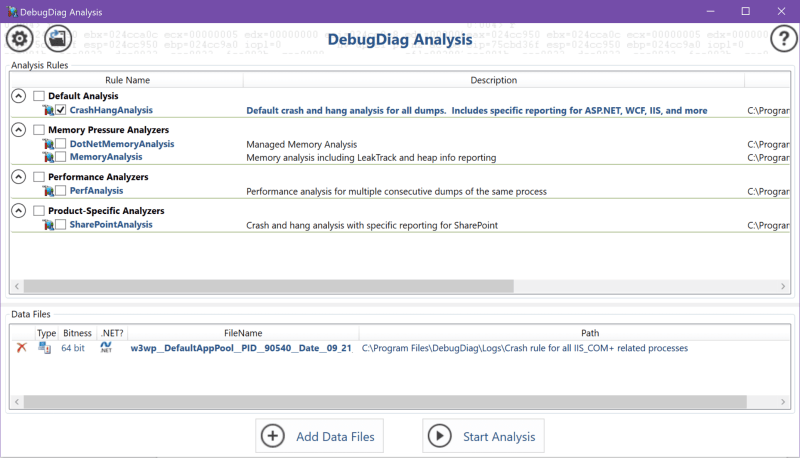
Task: Click the SharePointAnalysis rule icon
Action: (x=48, y=225)
